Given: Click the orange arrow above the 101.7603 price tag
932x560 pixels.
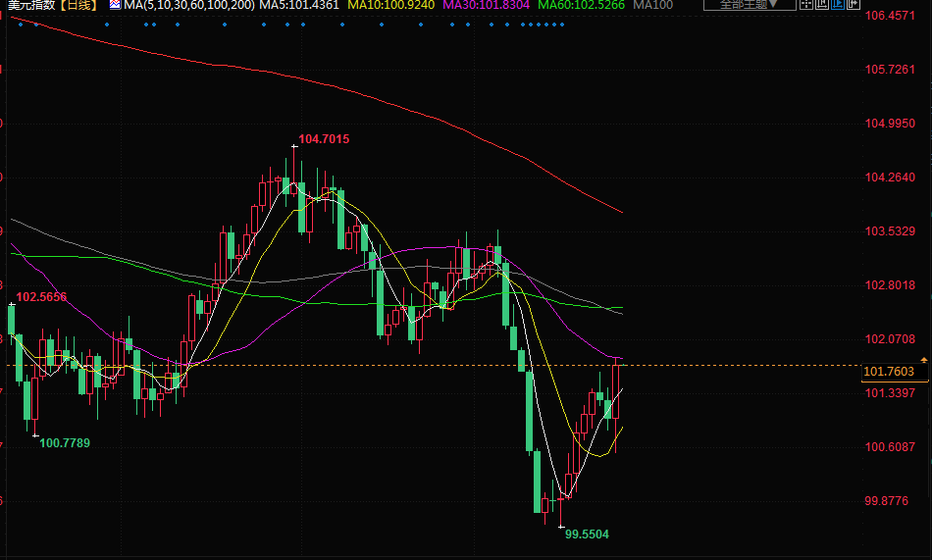Looking at the screenshot, I should (924, 360).
